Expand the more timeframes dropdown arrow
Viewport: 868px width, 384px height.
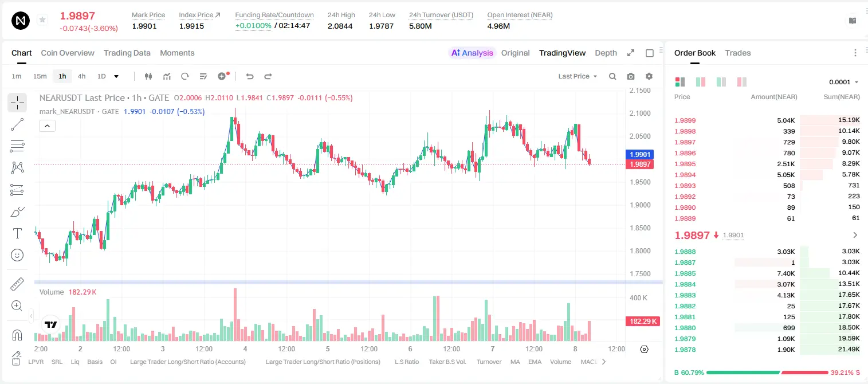pos(116,76)
